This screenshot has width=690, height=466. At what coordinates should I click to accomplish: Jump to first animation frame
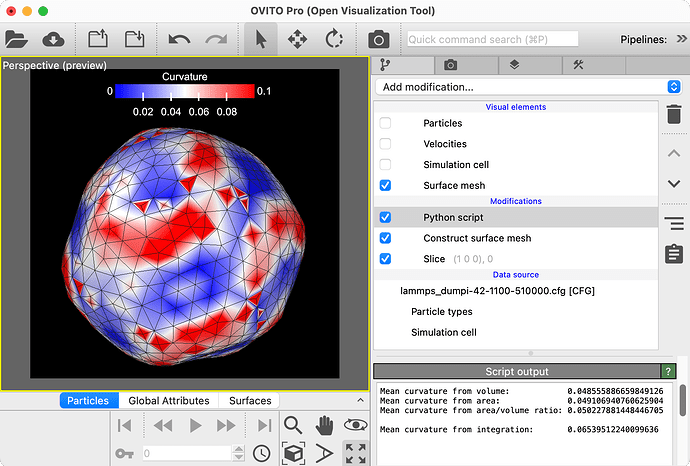[x=125, y=426]
